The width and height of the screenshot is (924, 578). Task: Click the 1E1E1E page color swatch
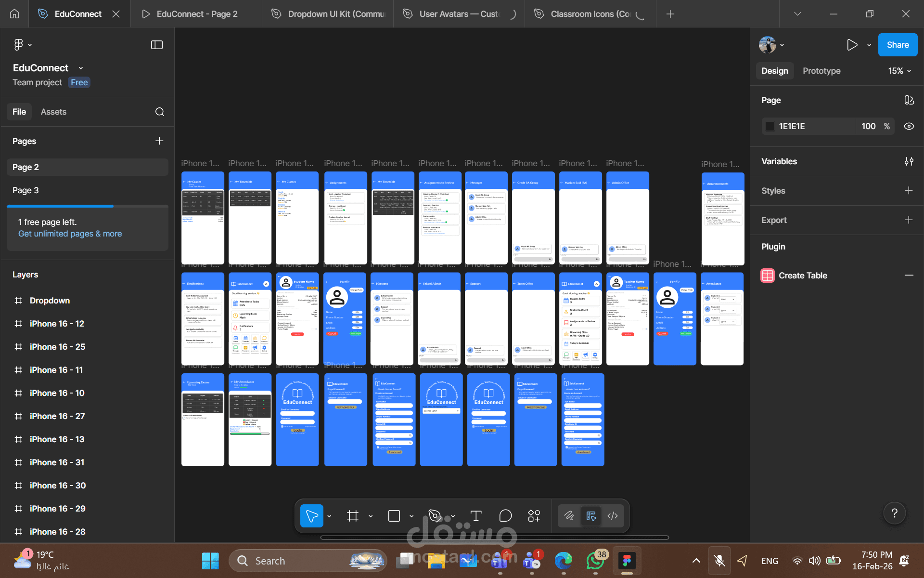(x=770, y=126)
